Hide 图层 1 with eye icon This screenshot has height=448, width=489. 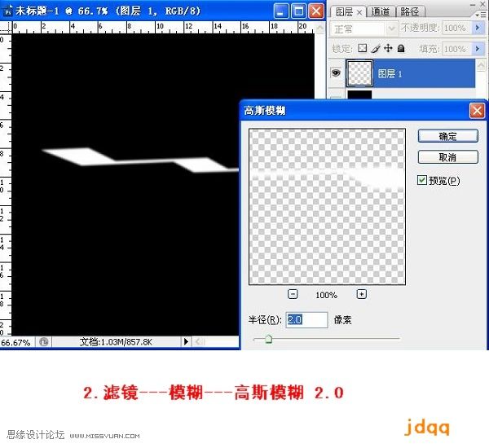pos(336,73)
